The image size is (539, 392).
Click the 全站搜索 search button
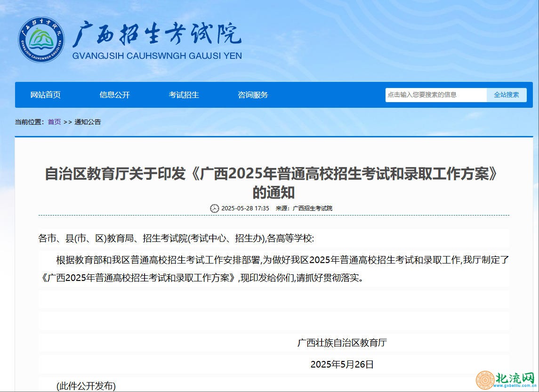pyautogui.click(x=507, y=95)
